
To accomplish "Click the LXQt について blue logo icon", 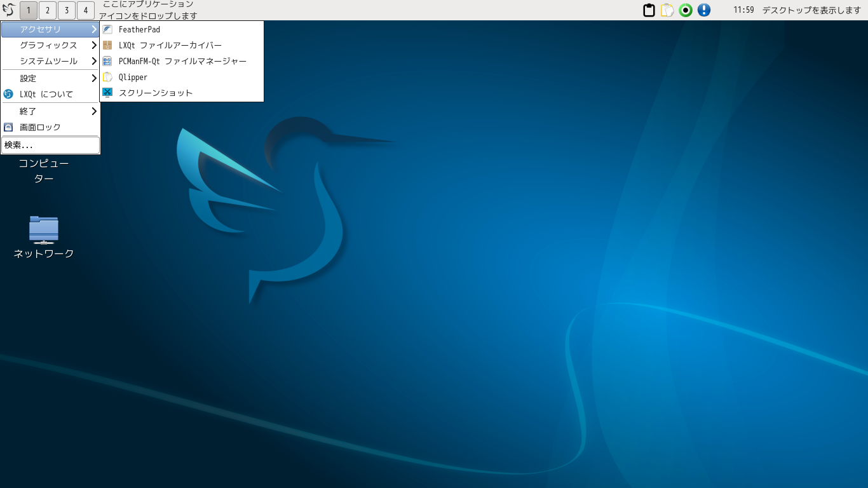I will coord(8,94).
